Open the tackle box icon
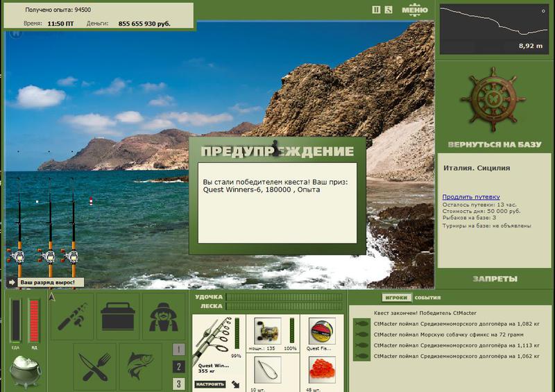 [x=118, y=316]
